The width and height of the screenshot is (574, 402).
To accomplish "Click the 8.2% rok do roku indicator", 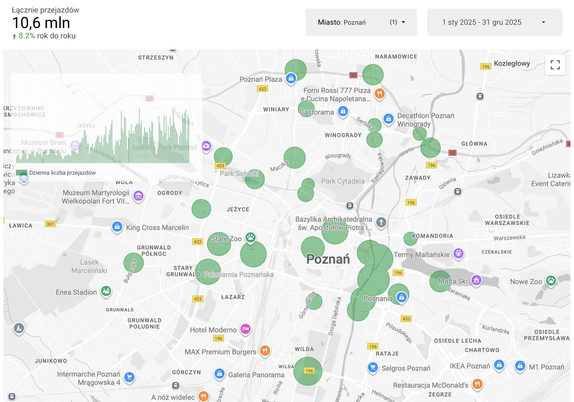I will coord(44,36).
